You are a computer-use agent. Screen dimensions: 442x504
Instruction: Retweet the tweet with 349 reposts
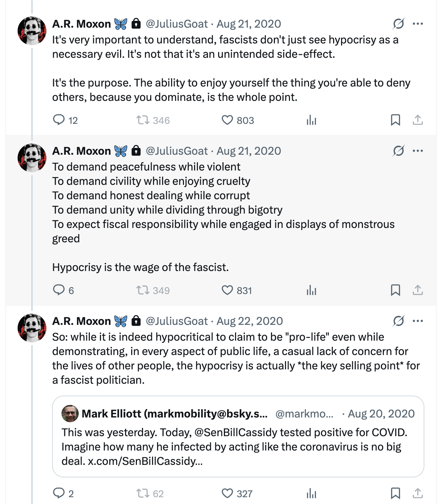click(x=143, y=290)
